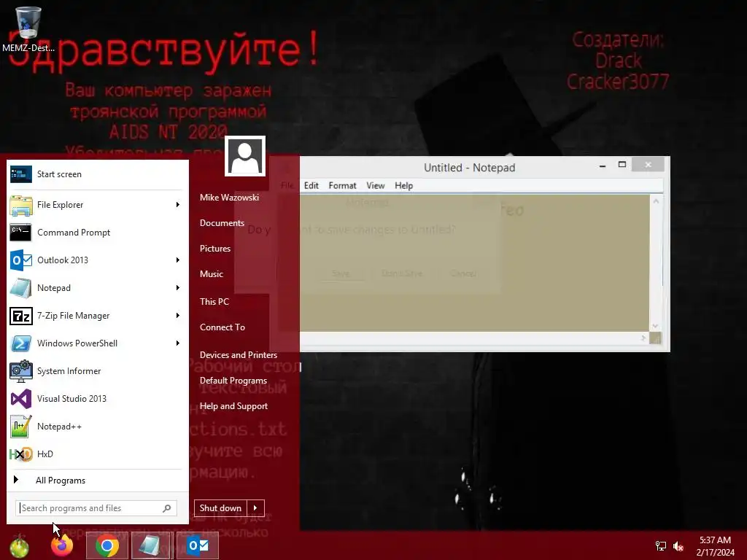Open Edit menu in Notepad

pos(311,186)
